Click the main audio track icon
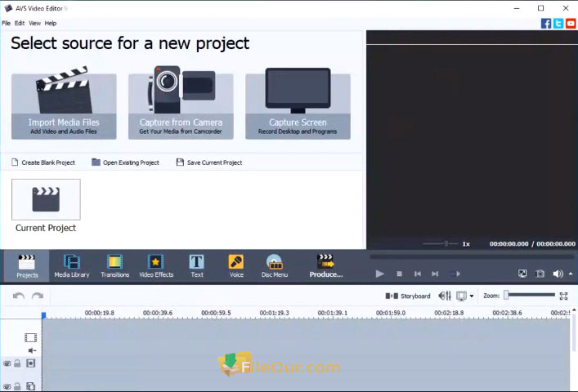The height and width of the screenshot is (392, 578). (x=33, y=350)
